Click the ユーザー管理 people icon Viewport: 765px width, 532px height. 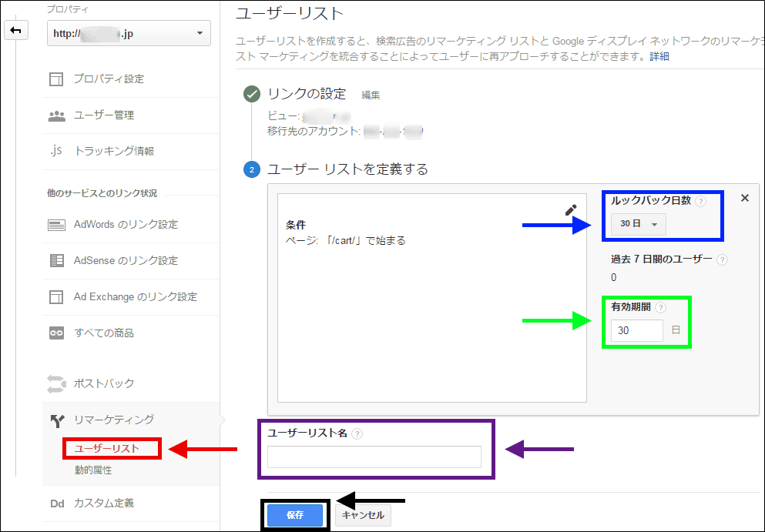coord(56,115)
